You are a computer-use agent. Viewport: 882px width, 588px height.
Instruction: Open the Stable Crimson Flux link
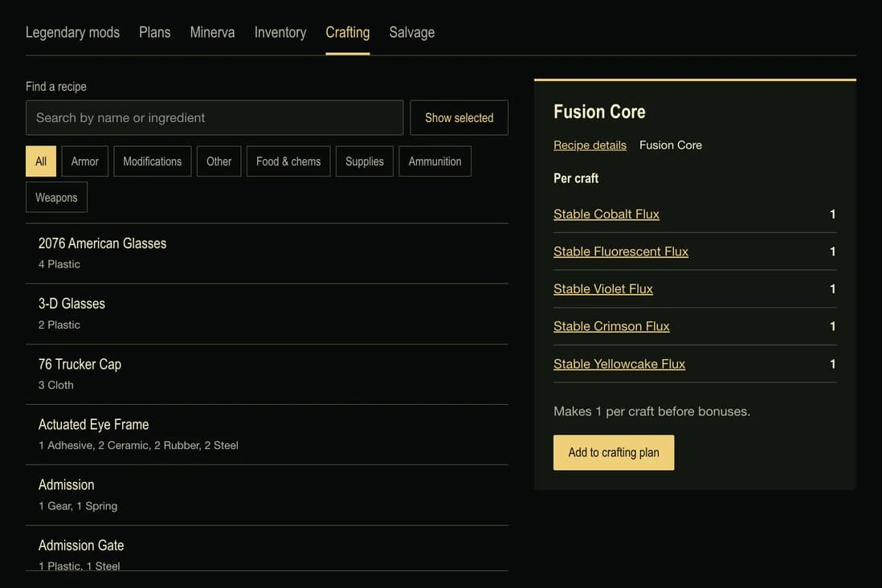coord(610,326)
